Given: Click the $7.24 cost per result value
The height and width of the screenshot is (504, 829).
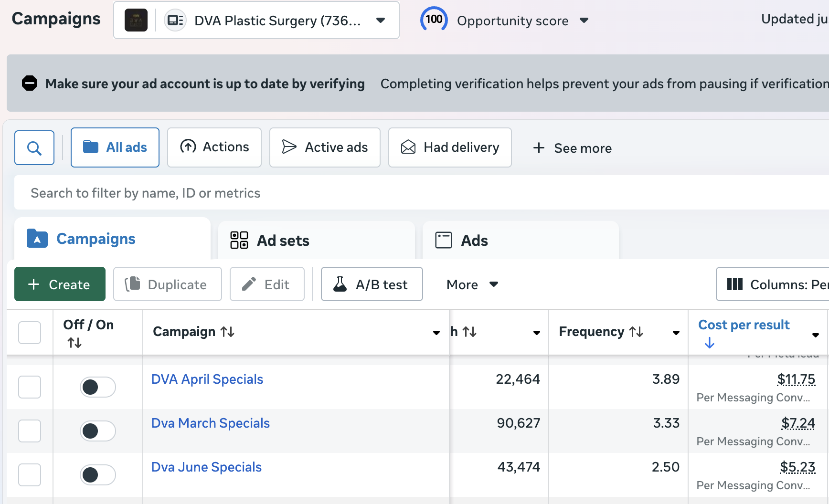Looking at the screenshot, I should pos(798,423).
